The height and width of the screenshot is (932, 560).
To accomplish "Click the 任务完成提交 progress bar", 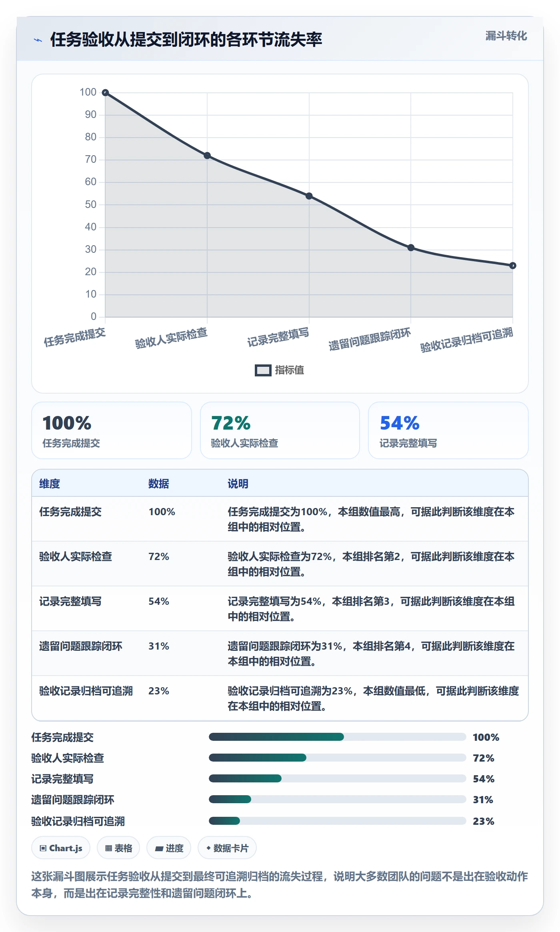I will click(x=338, y=737).
